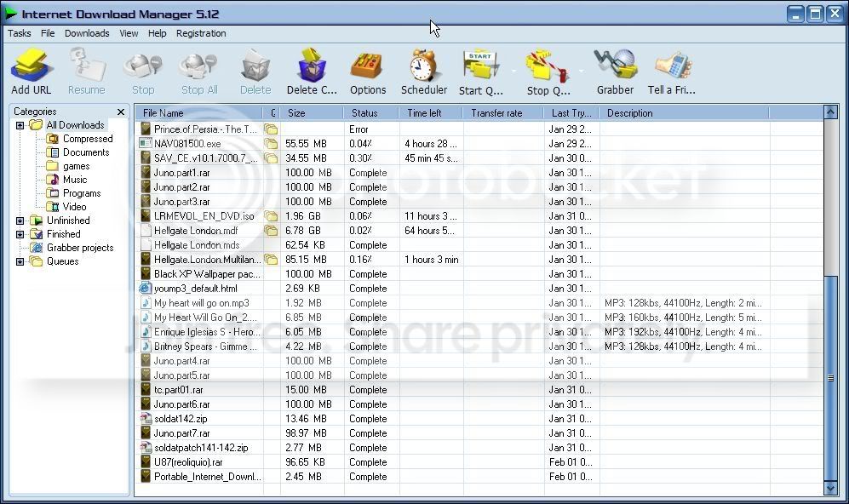This screenshot has height=504, width=849.
Task: Click the scroll up arrow of download list
Action: (x=830, y=112)
